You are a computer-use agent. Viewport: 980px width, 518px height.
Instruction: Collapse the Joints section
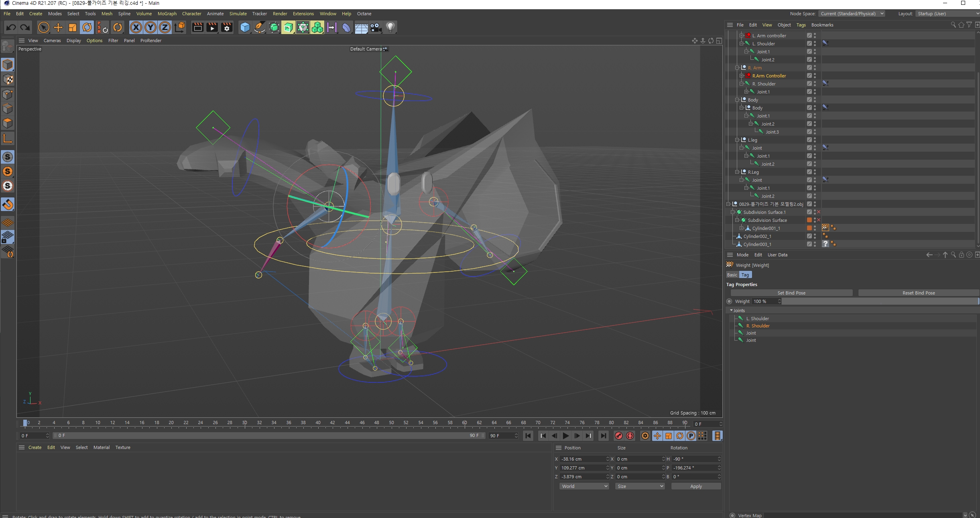tap(731, 311)
